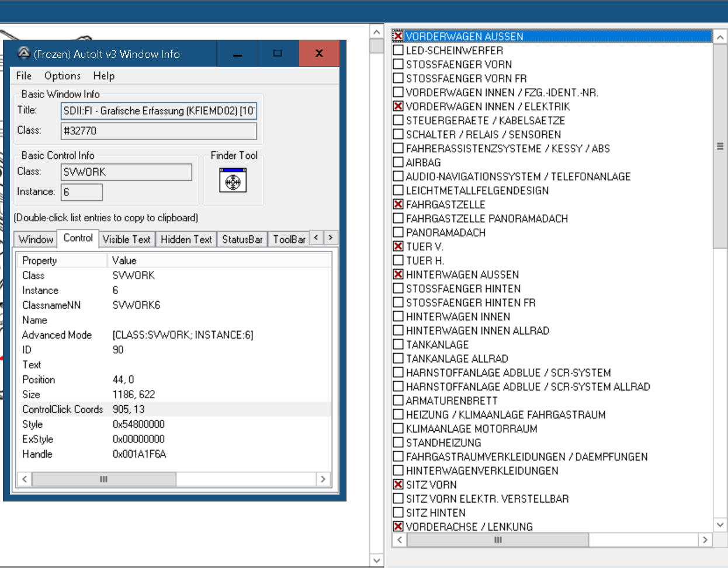Check the PANORAMADACH checkbox
This screenshot has width=728, height=568.
coord(398,232)
